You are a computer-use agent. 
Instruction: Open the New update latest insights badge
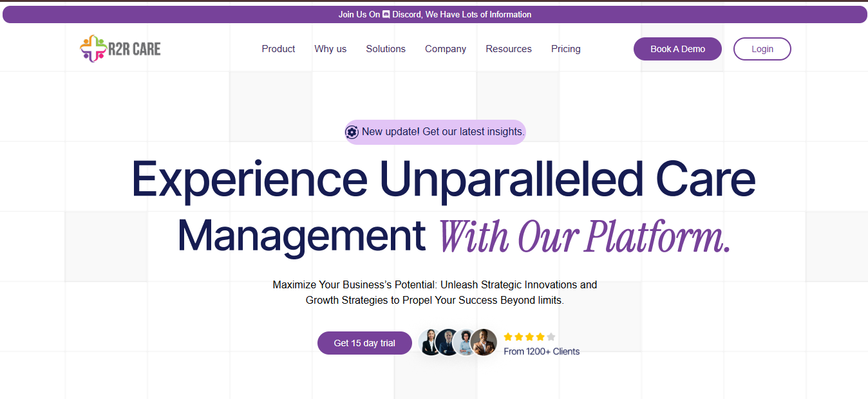tap(443, 132)
